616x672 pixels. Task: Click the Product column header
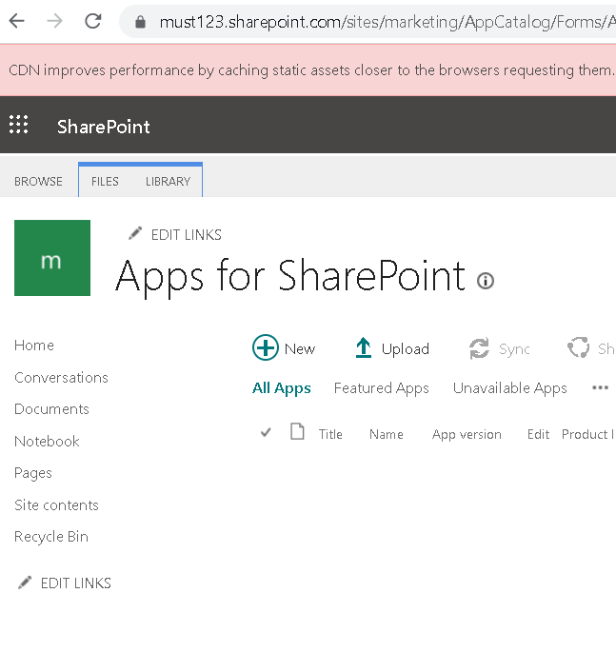(588, 434)
